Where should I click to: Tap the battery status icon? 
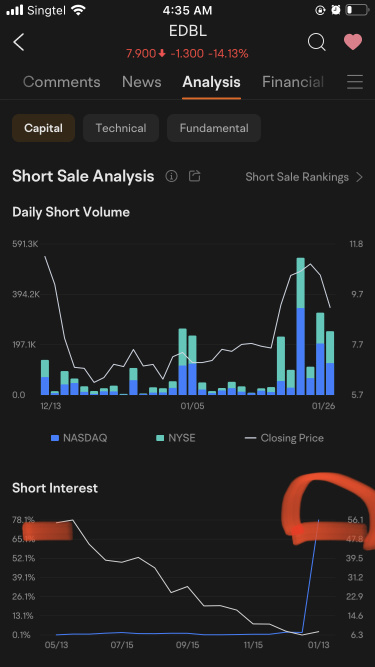[356, 10]
